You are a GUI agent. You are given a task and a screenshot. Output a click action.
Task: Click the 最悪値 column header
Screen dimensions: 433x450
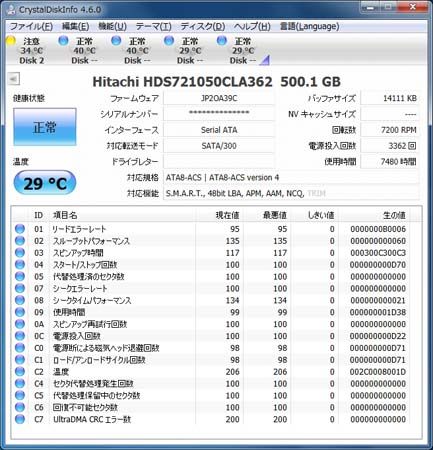(275, 215)
